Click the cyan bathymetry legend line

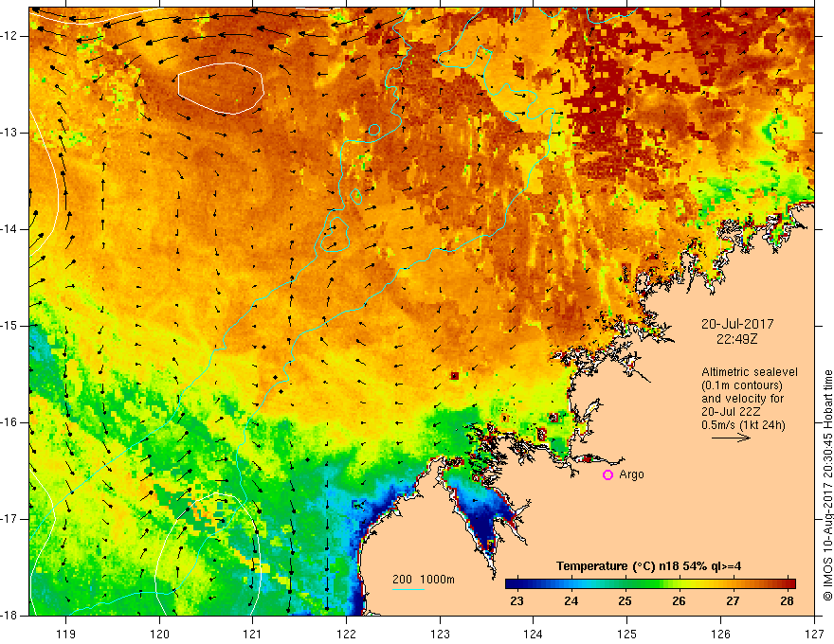pos(408,589)
